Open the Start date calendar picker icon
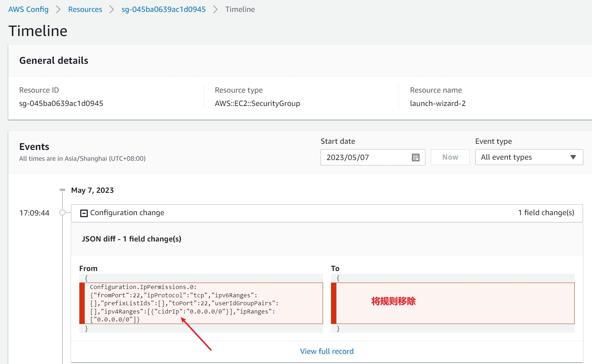The height and width of the screenshot is (364, 592). click(x=415, y=157)
